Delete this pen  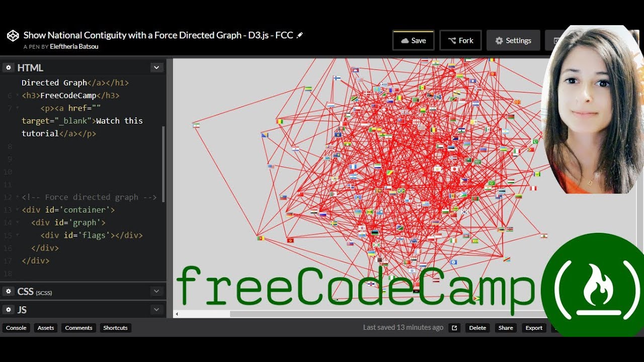pos(477,328)
